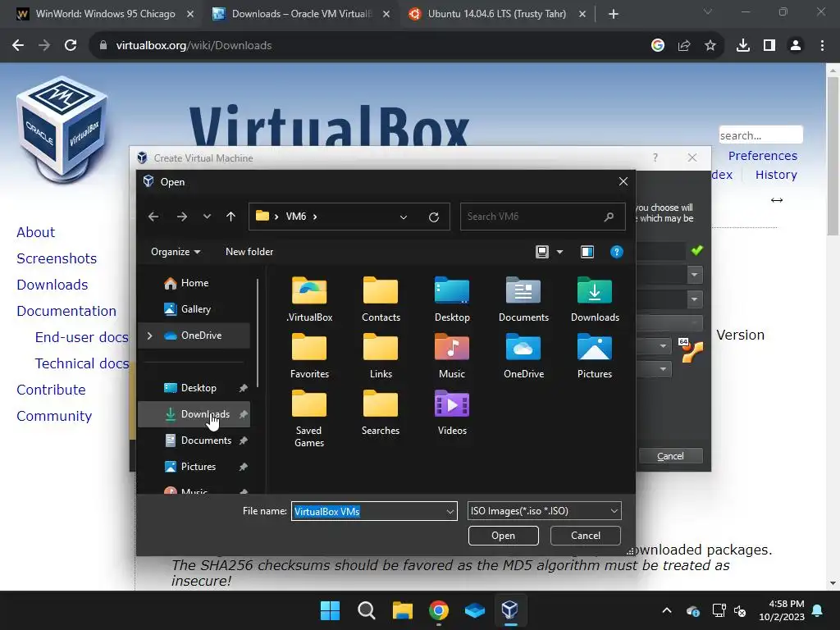Open the Saved Games folder
This screenshot has width=840, height=630.
(x=309, y=418)
